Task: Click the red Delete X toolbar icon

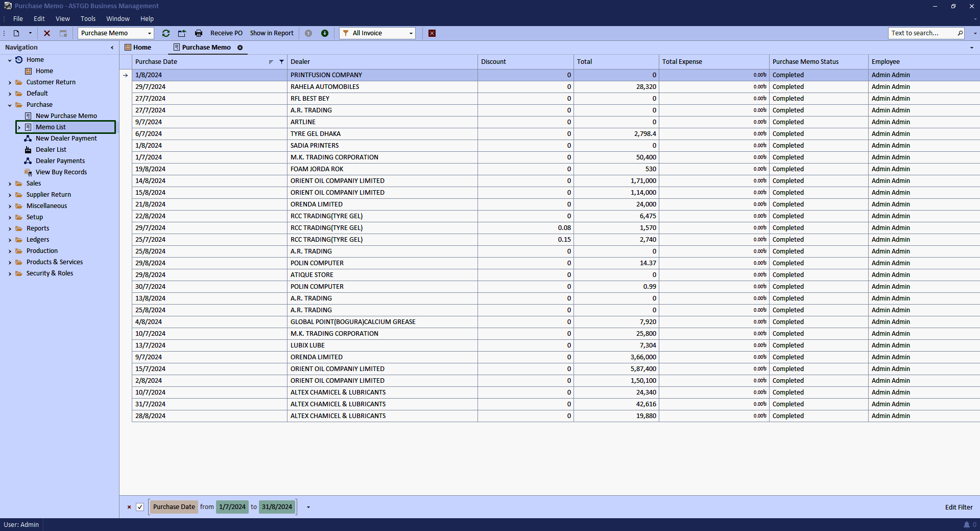Action: [47, 33]
